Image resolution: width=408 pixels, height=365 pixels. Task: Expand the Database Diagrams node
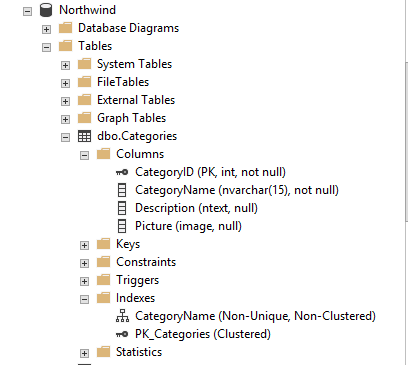(x=46, y=29)
